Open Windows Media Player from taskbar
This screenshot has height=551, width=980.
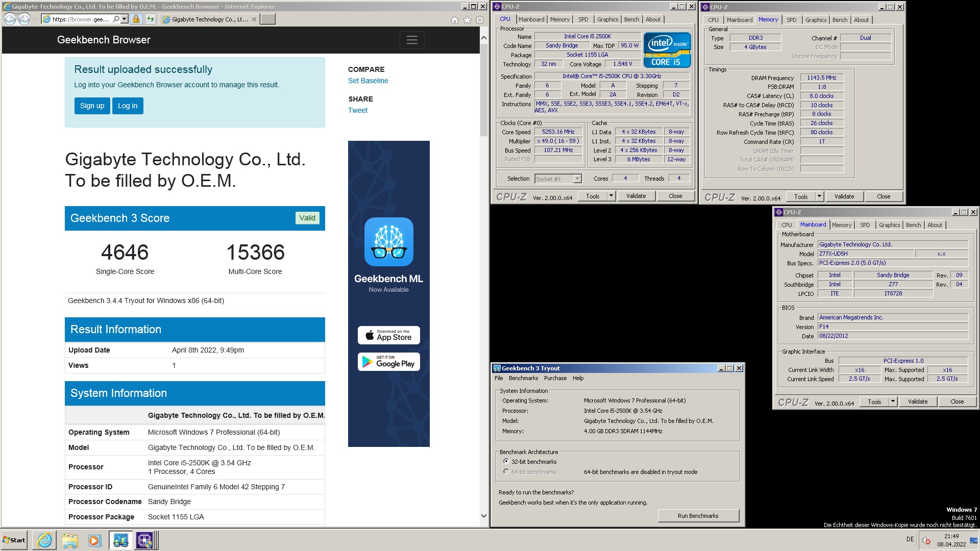[95, 540]
